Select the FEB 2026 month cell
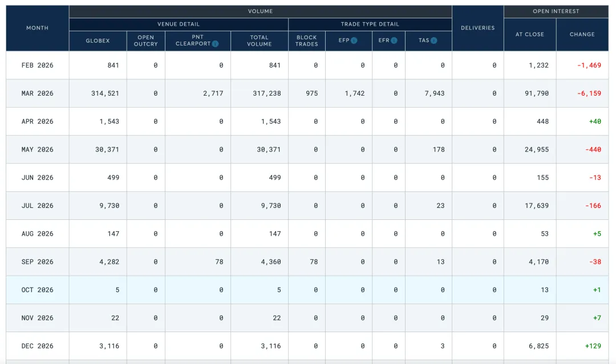 37,65
